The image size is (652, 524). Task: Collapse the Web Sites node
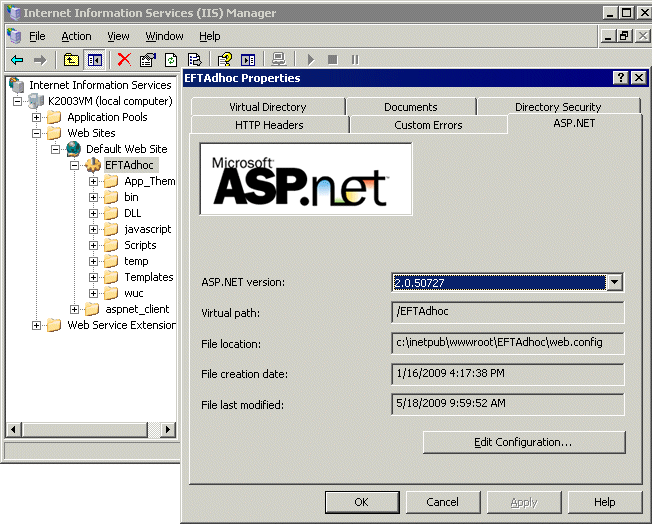pos(37,133)
